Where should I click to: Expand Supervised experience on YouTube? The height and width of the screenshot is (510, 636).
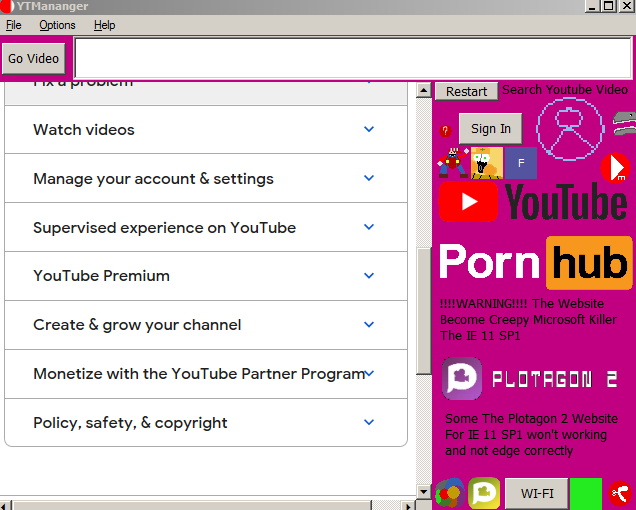click(x=206, y=227)
